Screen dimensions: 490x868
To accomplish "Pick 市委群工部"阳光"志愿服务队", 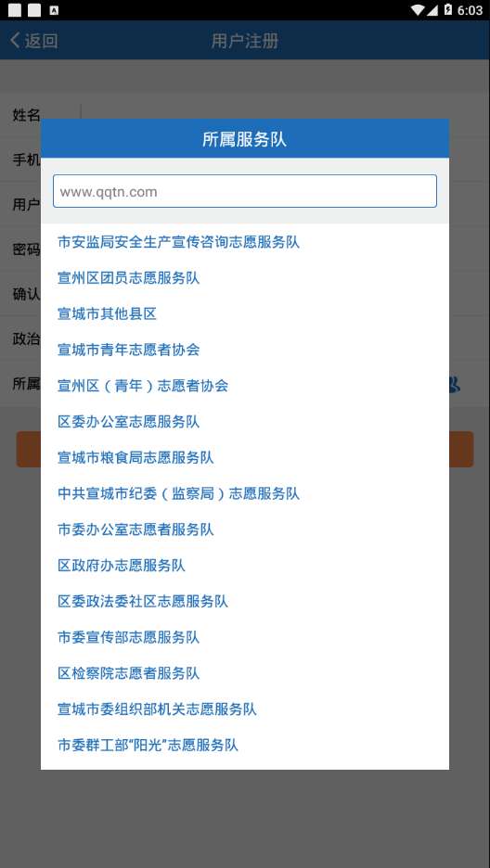I will [245, 746].
